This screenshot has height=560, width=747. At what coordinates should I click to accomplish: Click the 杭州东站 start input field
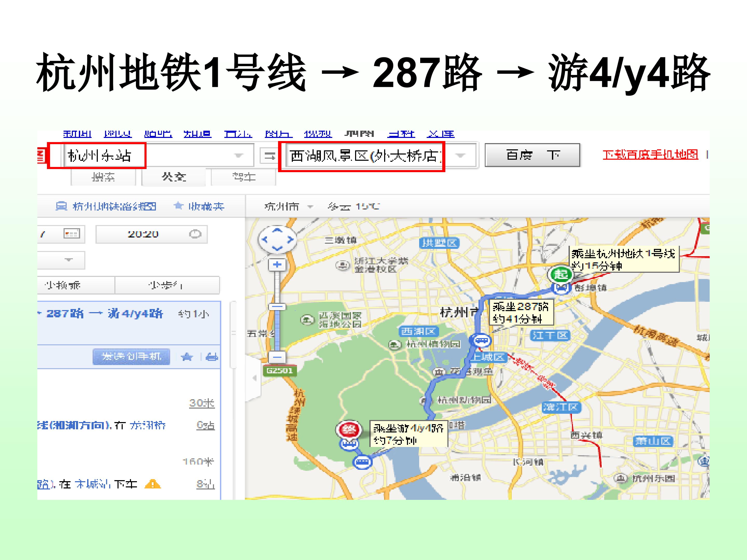click(159, 156)
